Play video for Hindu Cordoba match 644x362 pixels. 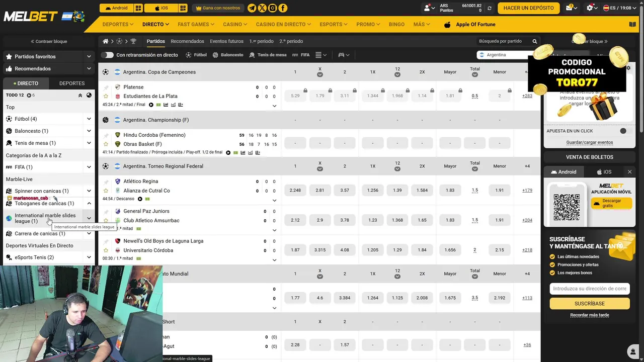tap(228, 152)
